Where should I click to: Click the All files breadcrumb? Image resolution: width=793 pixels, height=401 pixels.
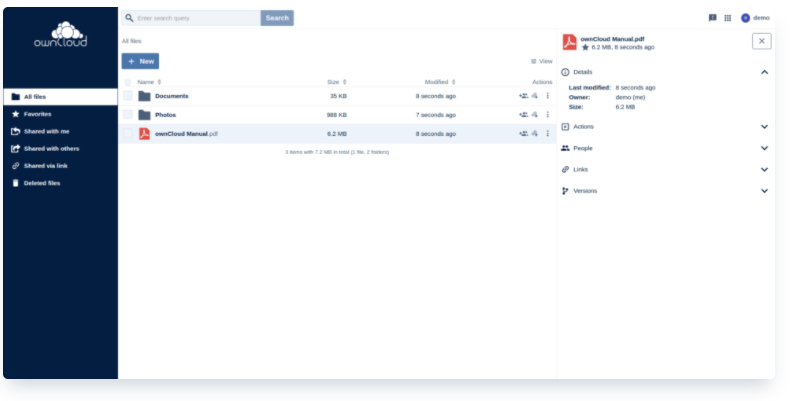pos(131,41)
